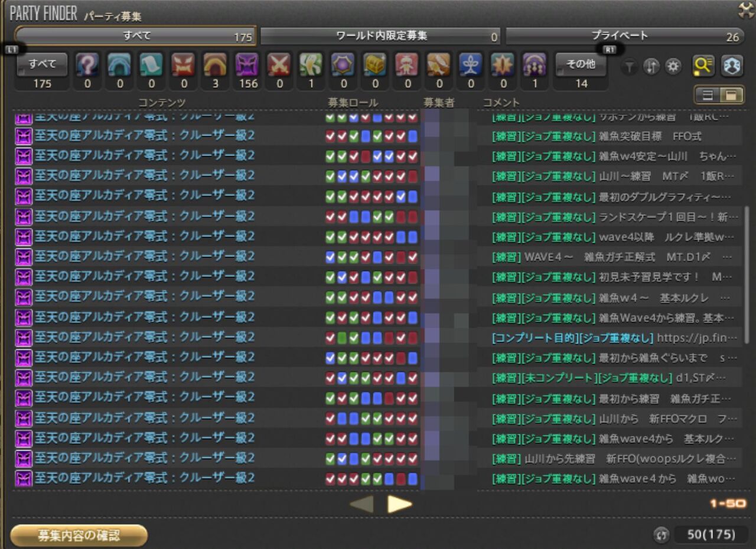The height and width of the screenshot is (549, 756).
Task: Switch to the ワールド内限定募集 tab
Action: [x=381, y=36]
